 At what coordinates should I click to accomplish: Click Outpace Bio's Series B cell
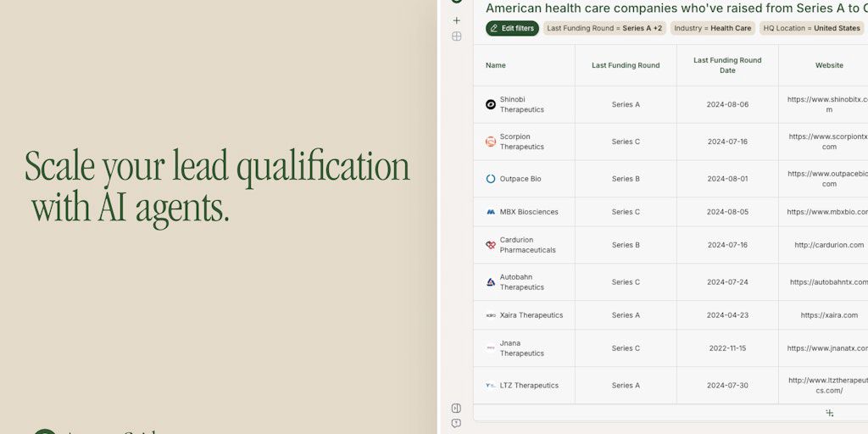coord(626,179)
